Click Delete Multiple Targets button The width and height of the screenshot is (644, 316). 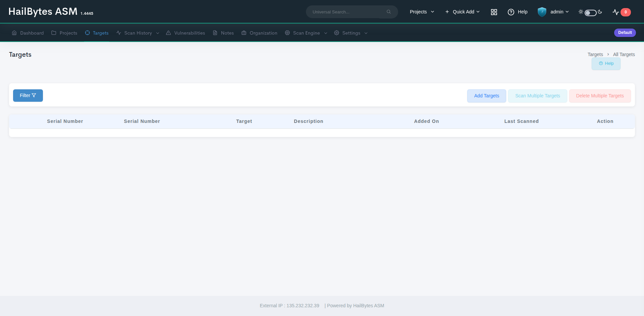coord(600,96)
